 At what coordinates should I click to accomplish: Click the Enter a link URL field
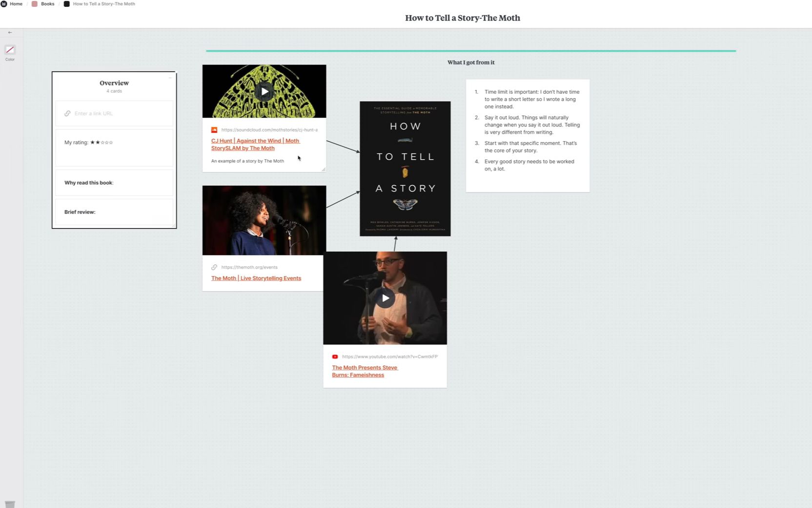114,113
